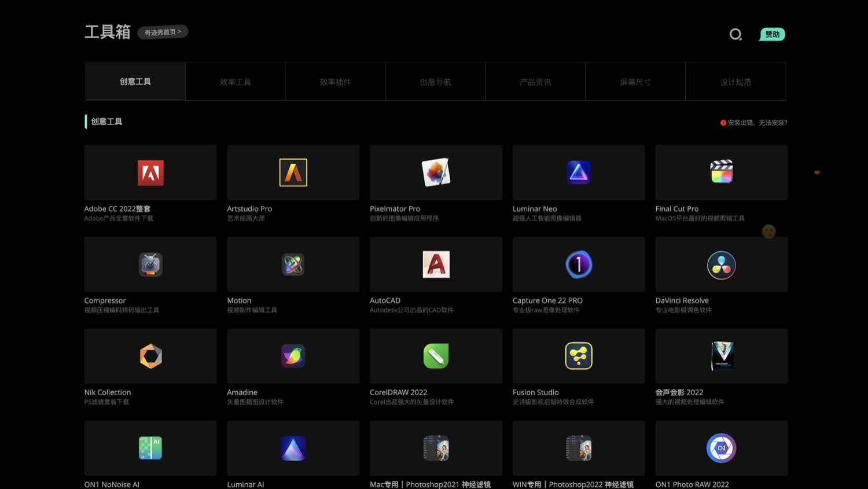Open the search magnifier icon

(735, 35)
